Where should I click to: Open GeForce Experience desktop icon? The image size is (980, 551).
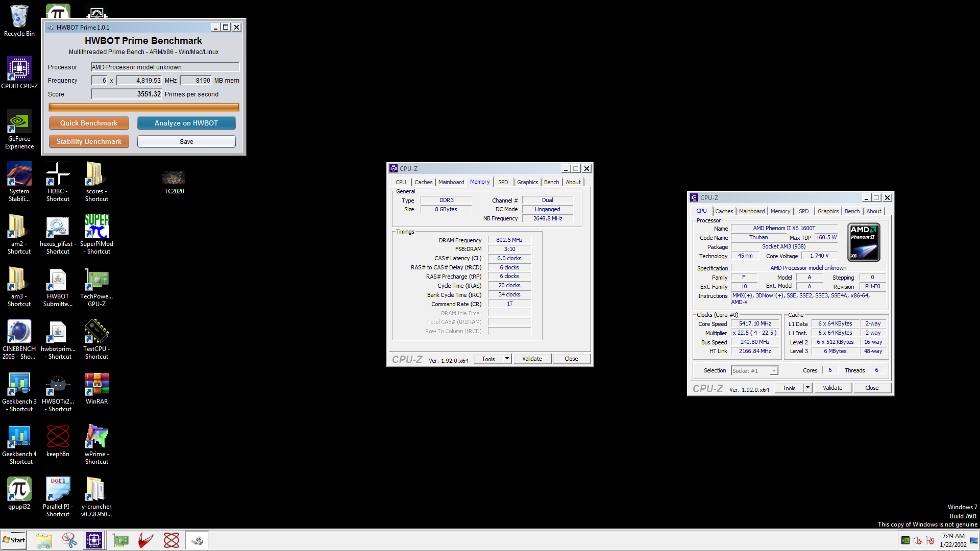pos(19,129)
